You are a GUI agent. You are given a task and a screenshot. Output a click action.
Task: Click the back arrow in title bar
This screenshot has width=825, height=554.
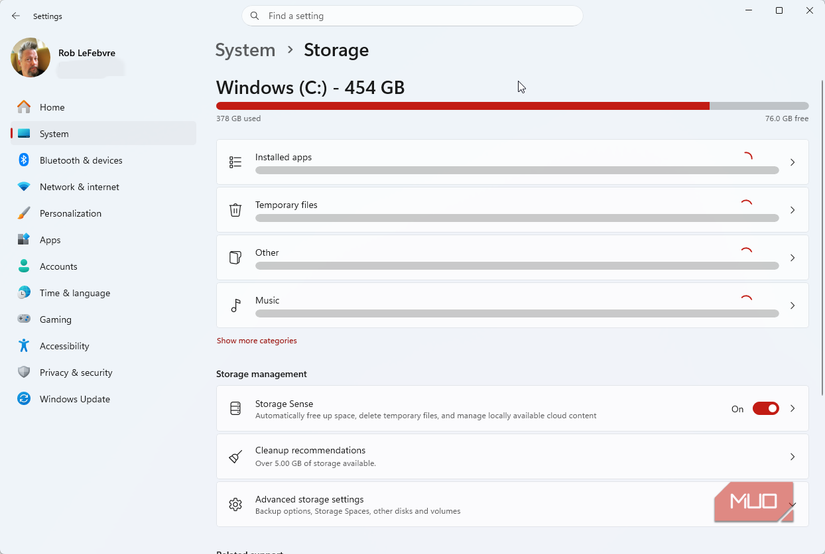coord(15,16)
